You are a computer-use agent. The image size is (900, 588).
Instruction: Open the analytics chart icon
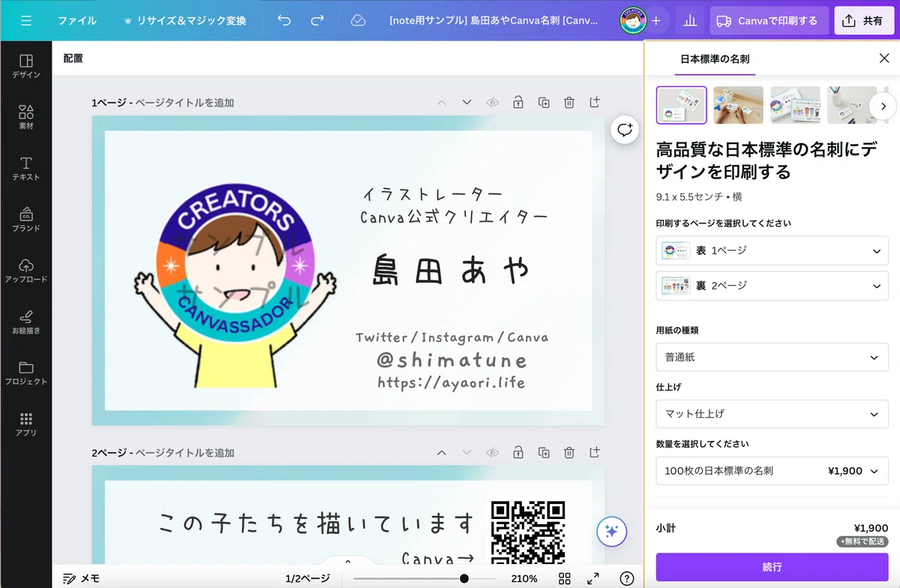pos(688,20)
